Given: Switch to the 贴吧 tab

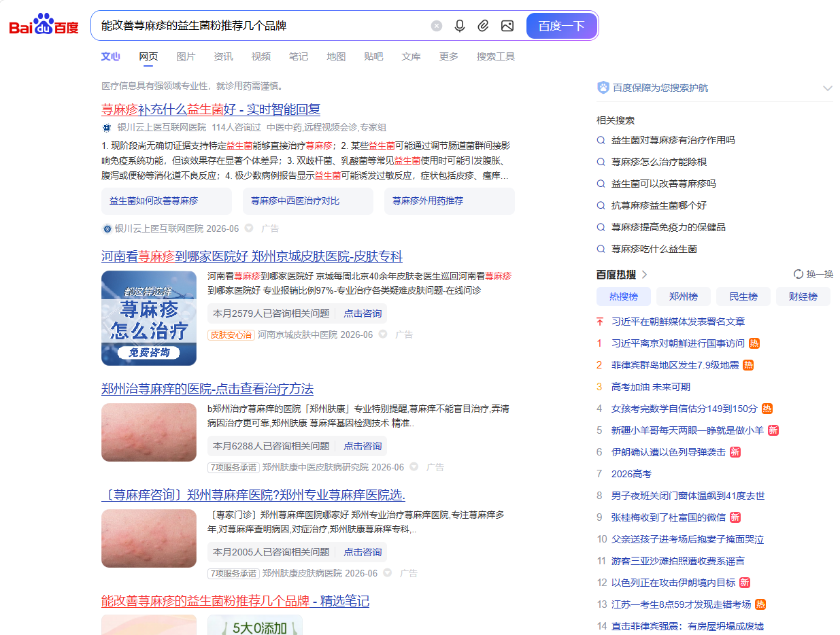Looking at the screenshot, I should 373,56.
